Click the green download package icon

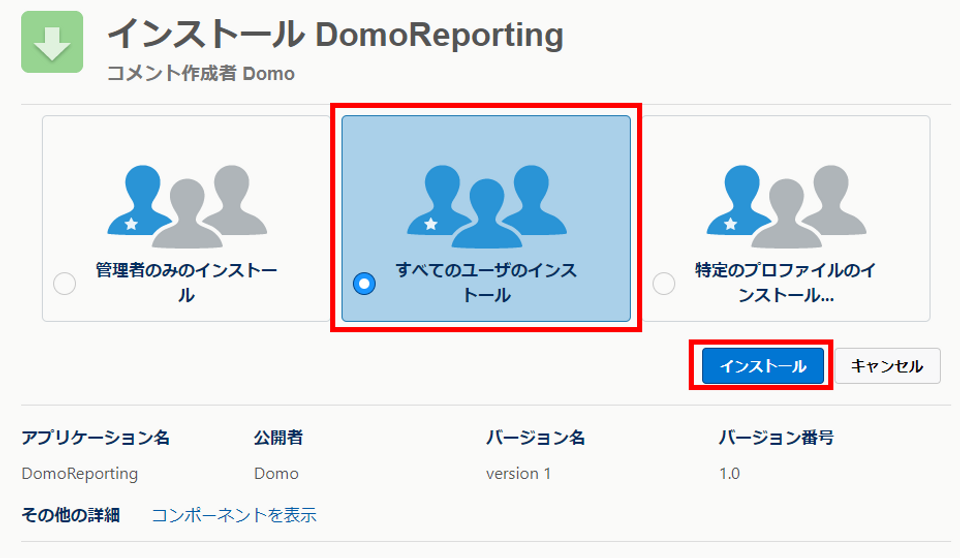pyautogui.click(x=52, y=42)
